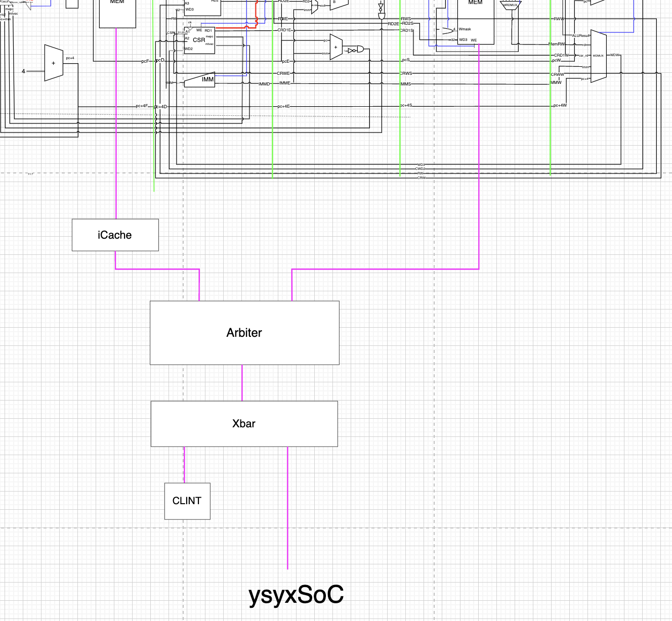Screen dimensions: 672x621
Task: Click the MRDMUX multiplexer shape
Action: pos(510,6)
